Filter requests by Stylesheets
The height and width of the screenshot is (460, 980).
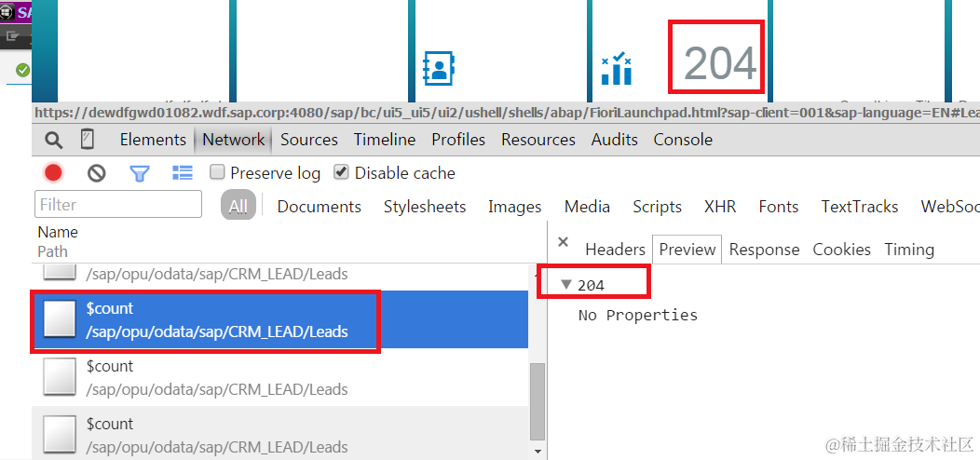click(x=425, y=207)
